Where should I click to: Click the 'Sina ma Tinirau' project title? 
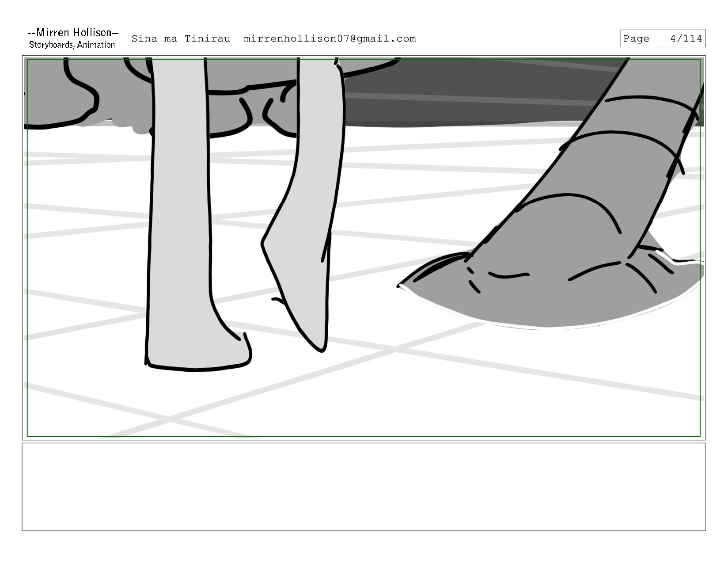[x=181, y=39]
